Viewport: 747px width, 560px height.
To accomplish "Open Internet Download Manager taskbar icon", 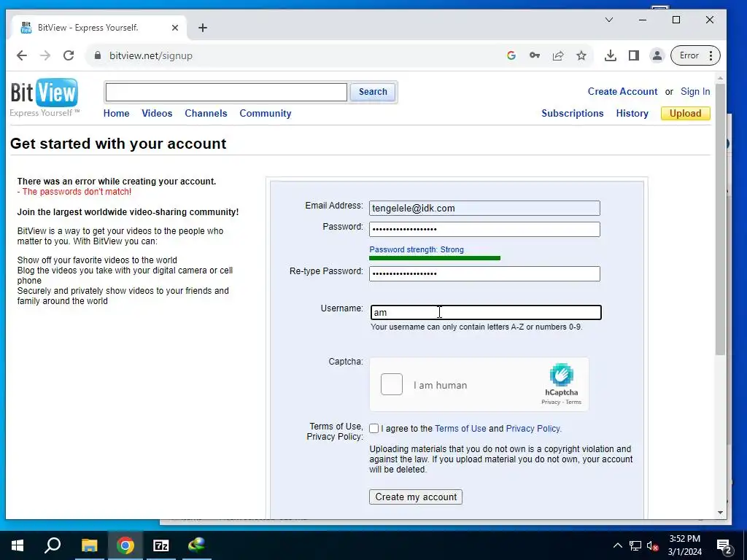I will (196, 545).
